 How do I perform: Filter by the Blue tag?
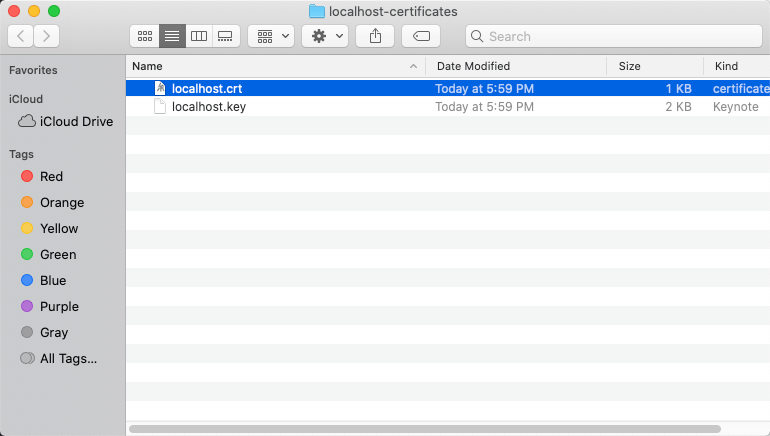pos(44,280)
